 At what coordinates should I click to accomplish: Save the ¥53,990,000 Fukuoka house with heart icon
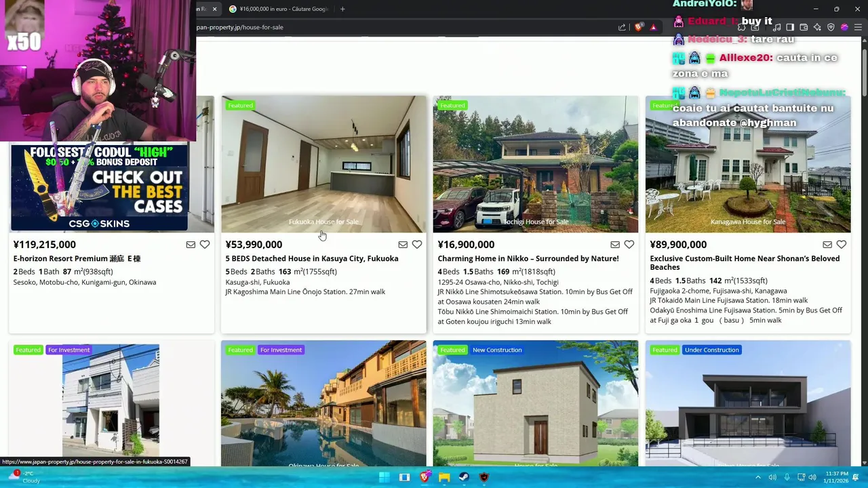pyautogui.click(x=417, y=245)
